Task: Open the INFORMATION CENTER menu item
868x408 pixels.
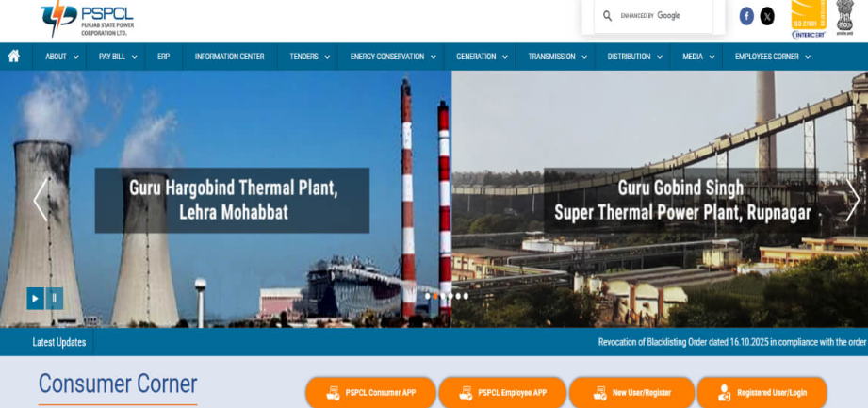Action: tap(229, 57)
